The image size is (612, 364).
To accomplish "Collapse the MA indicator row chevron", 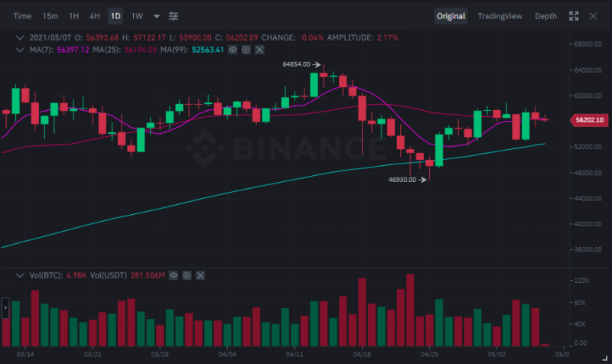I will pyautogui.click(x=20, y=50).
